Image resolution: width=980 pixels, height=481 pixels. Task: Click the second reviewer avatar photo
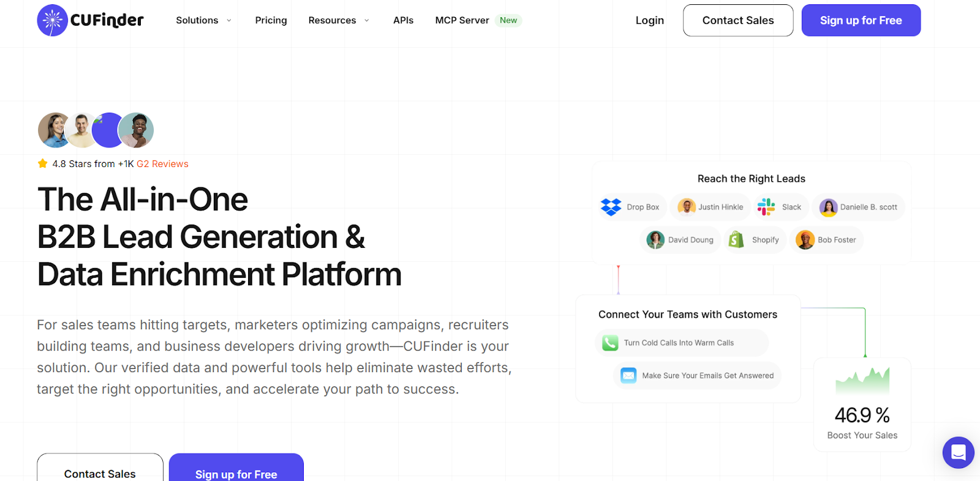pyautogui.click(x=80, y=130)
